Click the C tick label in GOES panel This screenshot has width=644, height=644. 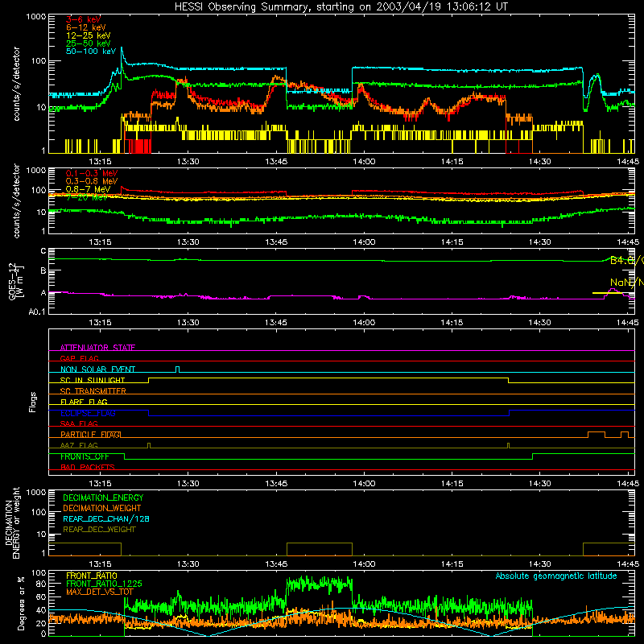[x=43, y=251]
